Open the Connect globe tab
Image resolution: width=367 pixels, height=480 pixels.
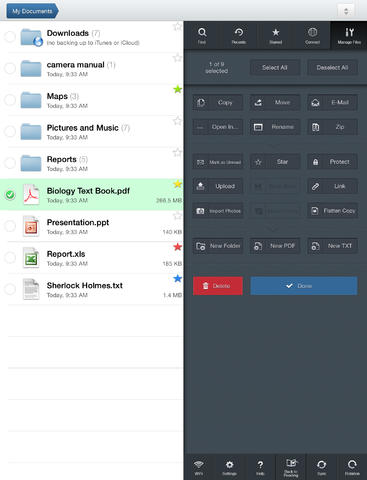coord(312,35)
